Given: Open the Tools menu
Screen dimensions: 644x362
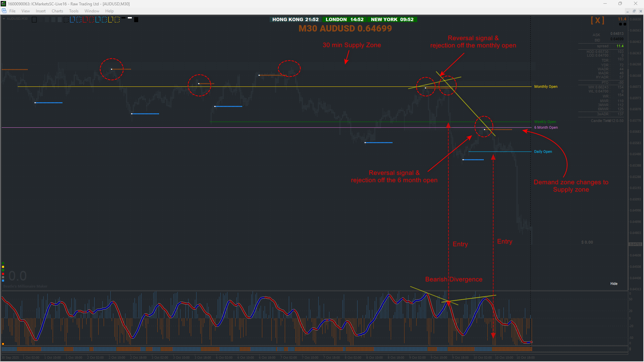Looking at the screenshot, I should click(73, 11).
